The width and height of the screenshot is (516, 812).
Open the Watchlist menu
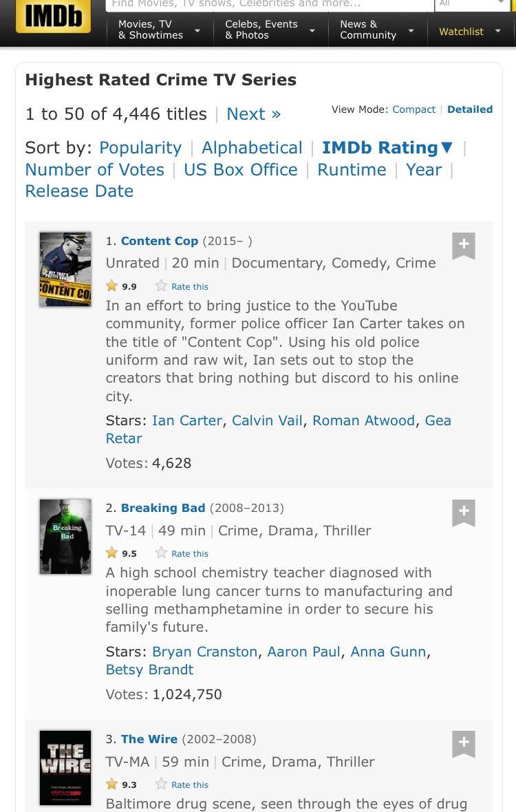tap(469, 32)
